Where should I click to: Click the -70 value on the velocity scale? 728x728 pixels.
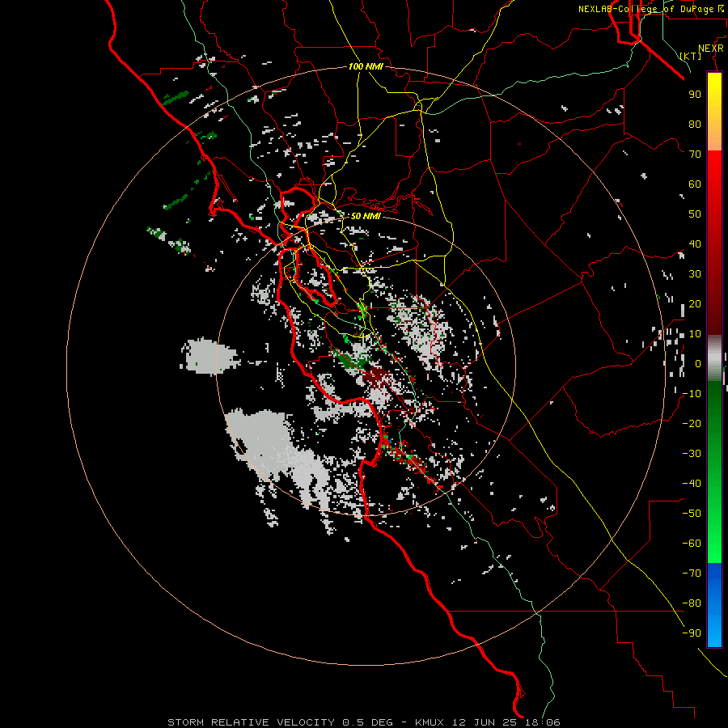tap(692, 574)
